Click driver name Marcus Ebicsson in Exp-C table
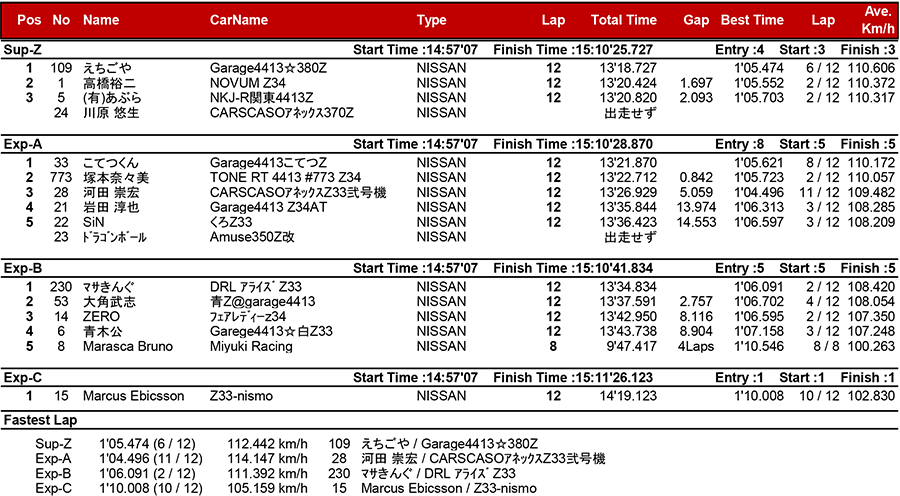The height and width of the screenshot is (496, 900). tap(133, 396)
